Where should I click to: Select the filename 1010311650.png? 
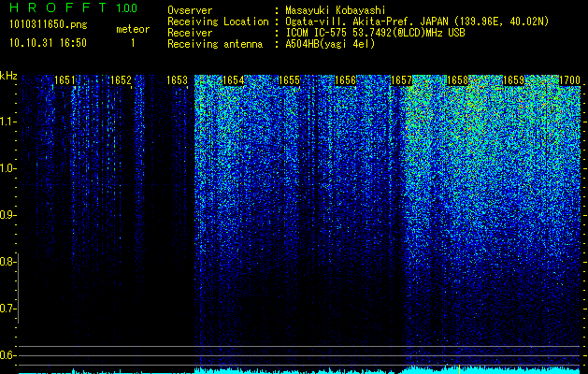click(49, 25)
